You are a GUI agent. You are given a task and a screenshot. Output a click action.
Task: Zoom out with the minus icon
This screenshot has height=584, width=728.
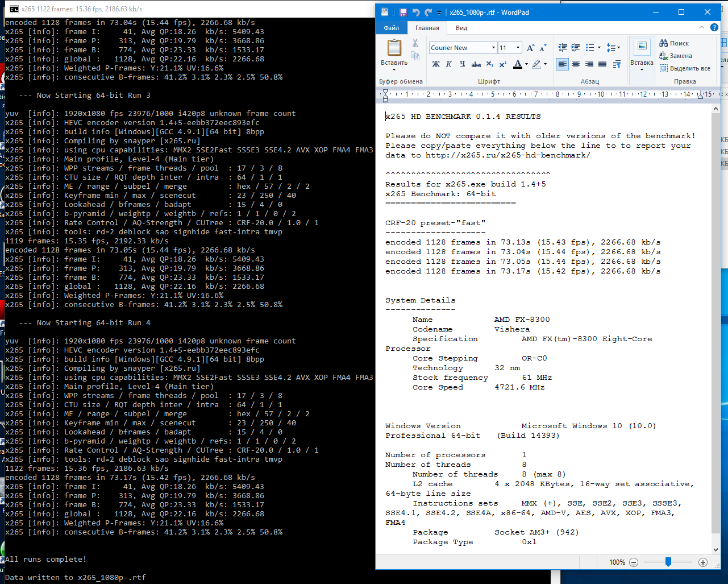[x=634, y=562]
